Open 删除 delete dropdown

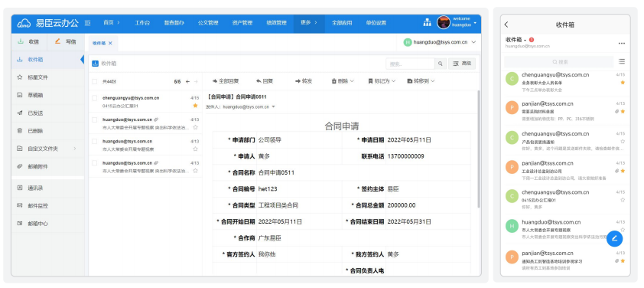click(x=343, y=81)
